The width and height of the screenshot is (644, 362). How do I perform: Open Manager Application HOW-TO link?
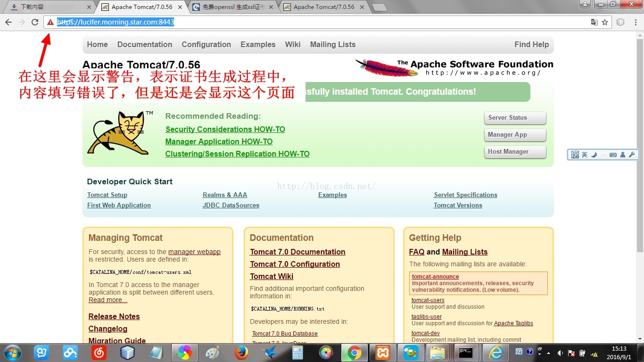[219, 141]
